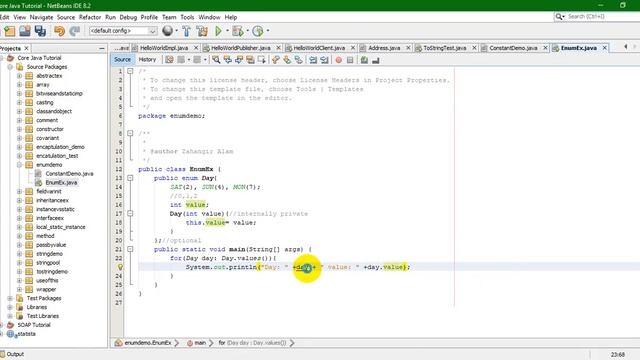Open the default config combo box
Screen dimensions: 640x360
pos(123,31)
